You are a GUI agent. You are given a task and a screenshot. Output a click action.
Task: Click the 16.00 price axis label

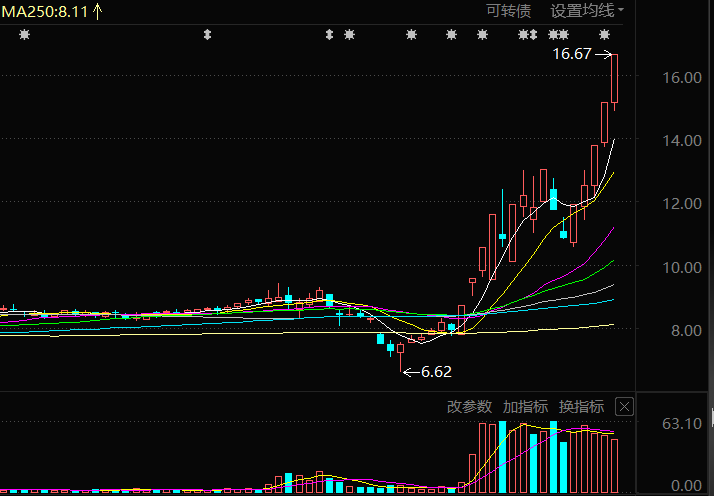682,77
